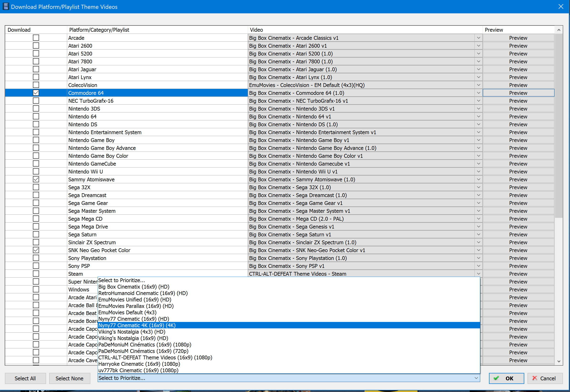Image resolution: width=570 pixels, height=392 pixels.
Task: Preview the Sega Saturn theme video
Action: (518, 234)
